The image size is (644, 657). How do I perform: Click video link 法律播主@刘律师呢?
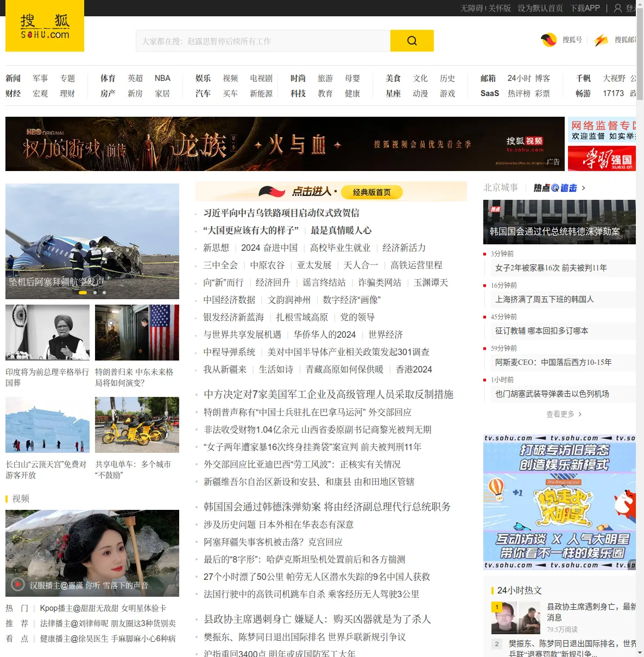coord(108,623)
